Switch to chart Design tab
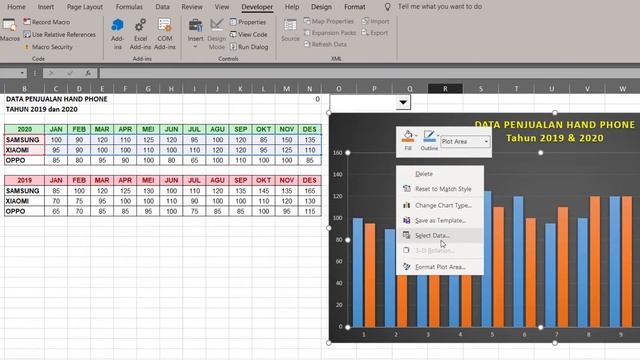The height and width of the screenshot is (360, 640). click(x=321, y=7)
